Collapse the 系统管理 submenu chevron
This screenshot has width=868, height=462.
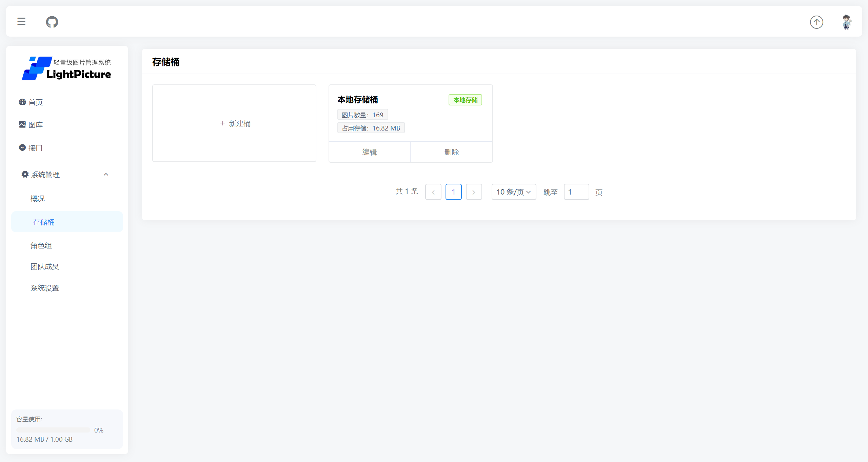106,174
